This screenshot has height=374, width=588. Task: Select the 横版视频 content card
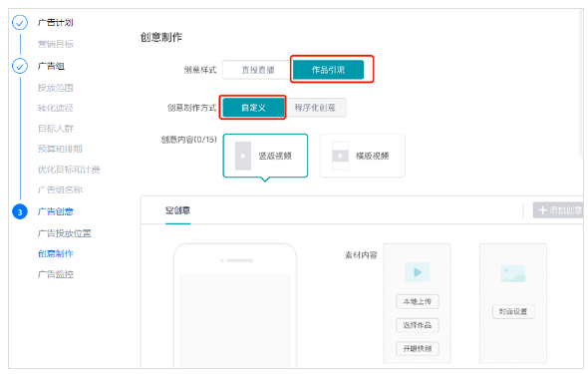[362, 156]
